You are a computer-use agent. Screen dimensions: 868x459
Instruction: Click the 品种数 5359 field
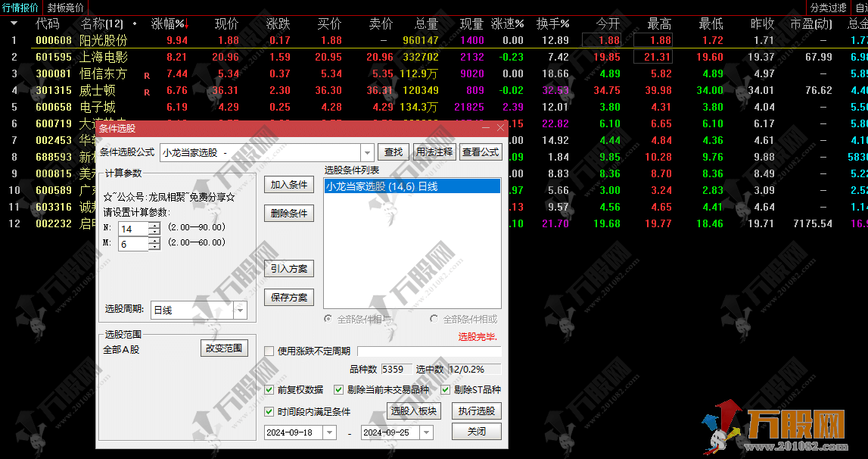tap(396, 369)
